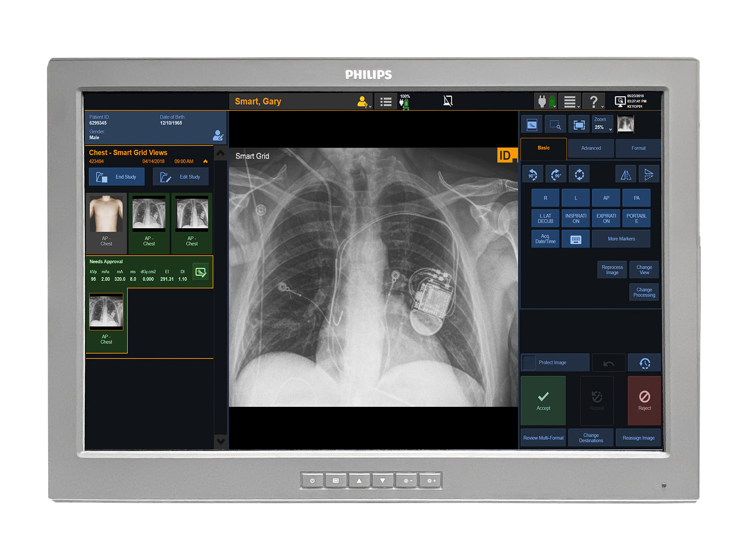Flip the image horizontally

(626, 174)
